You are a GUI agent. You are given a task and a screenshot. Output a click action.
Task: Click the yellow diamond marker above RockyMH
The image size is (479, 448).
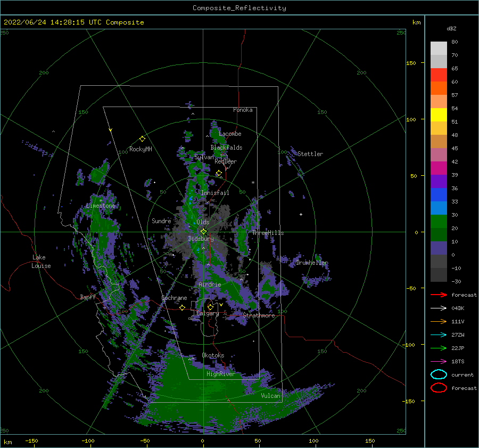142,139
